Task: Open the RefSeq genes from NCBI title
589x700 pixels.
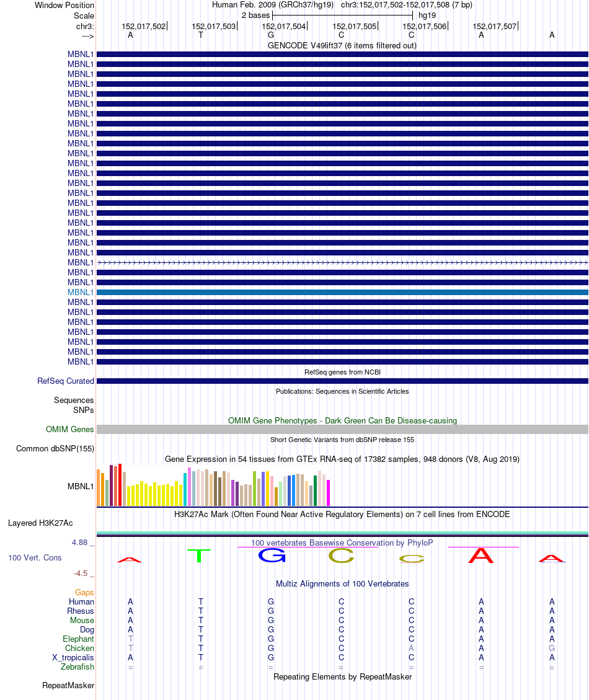Action: tap(342, 372)
